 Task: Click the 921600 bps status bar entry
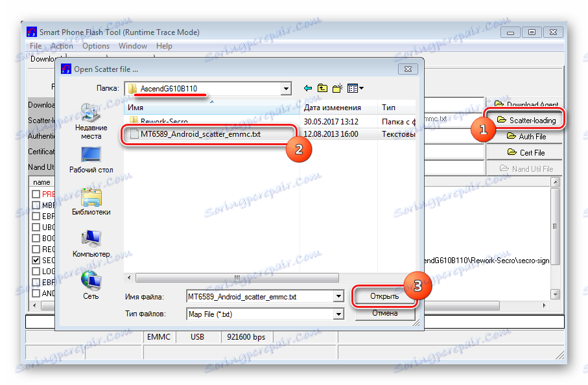point(246,336)
